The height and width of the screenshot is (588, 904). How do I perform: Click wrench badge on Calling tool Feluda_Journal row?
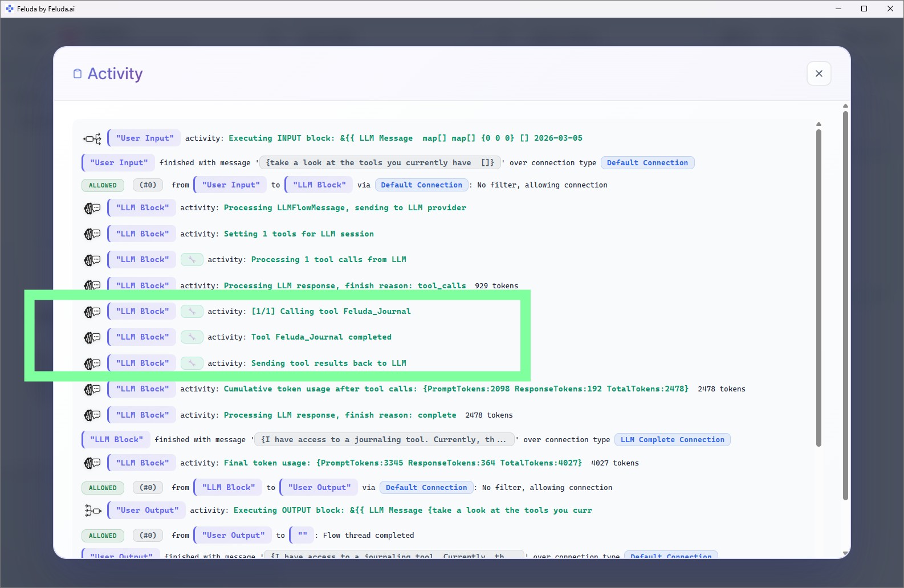click(192, 312)
